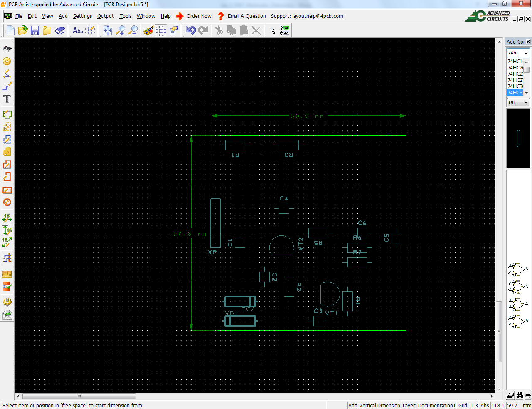Select the highlighted 74HC3 list entry

click(x=515, y=93)
